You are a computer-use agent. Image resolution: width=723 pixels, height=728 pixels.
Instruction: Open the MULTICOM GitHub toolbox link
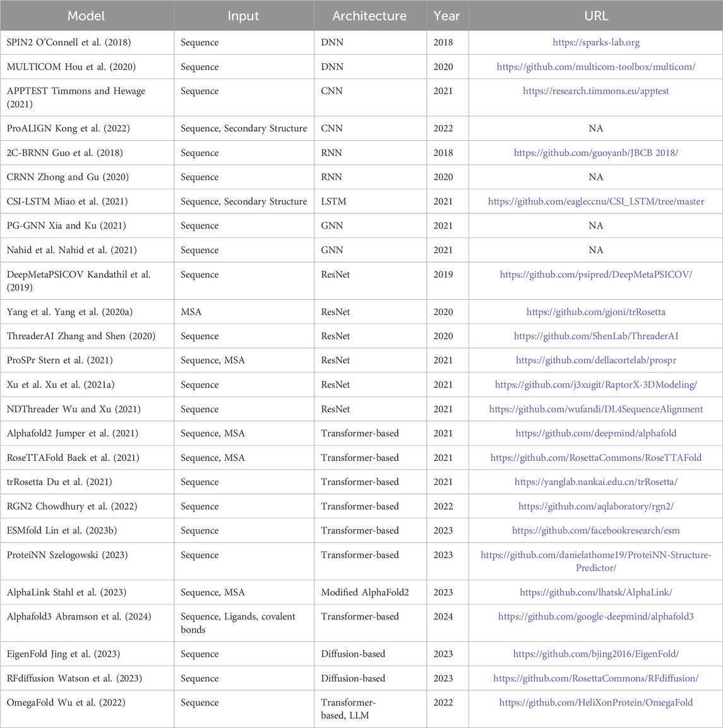(596, 67)
